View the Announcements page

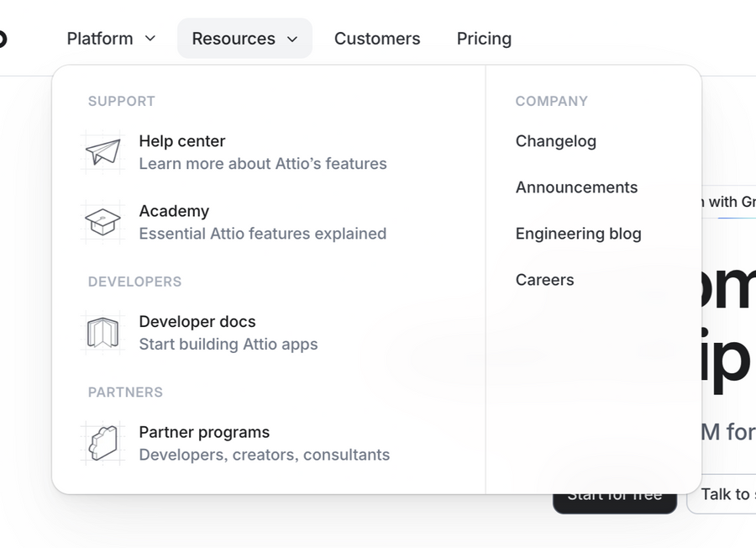pyautogui.click(x=576, y=187)
